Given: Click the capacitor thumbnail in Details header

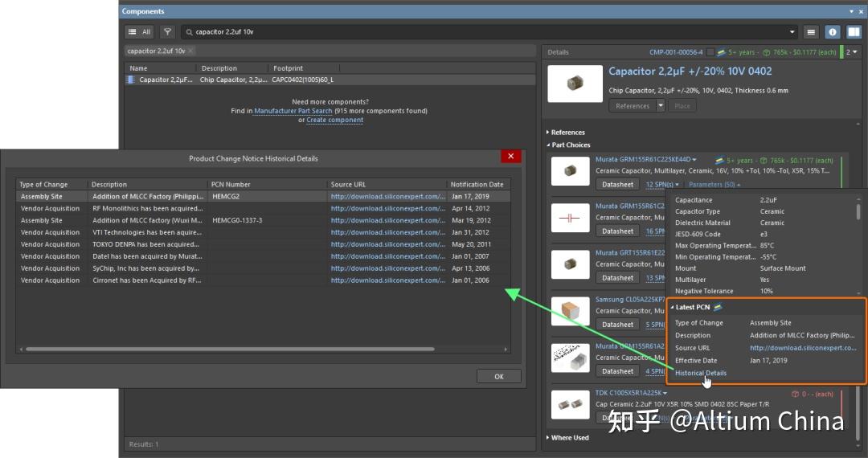Looking at the screenshot, I should point(575,84).
